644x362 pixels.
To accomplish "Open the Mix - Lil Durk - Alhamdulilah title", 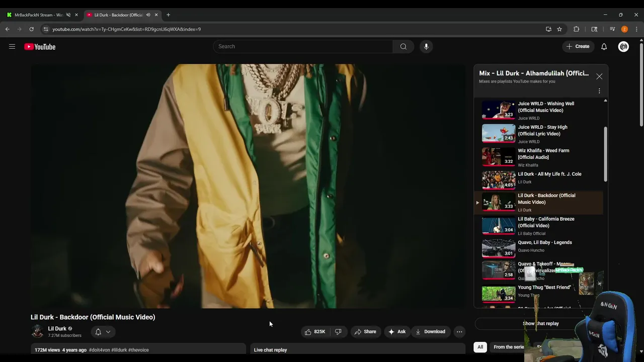I will coord(534,73).
